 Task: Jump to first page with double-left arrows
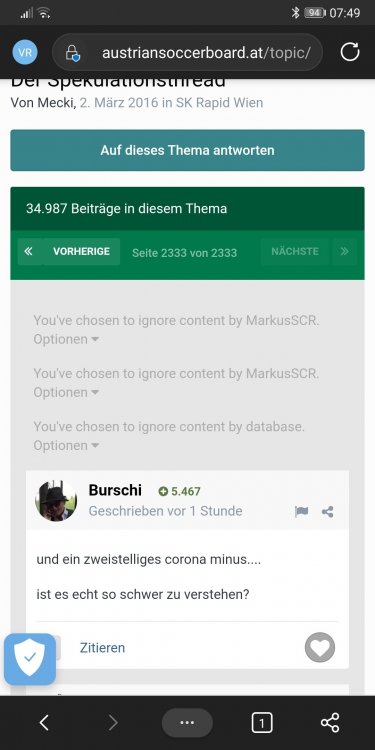28,251
